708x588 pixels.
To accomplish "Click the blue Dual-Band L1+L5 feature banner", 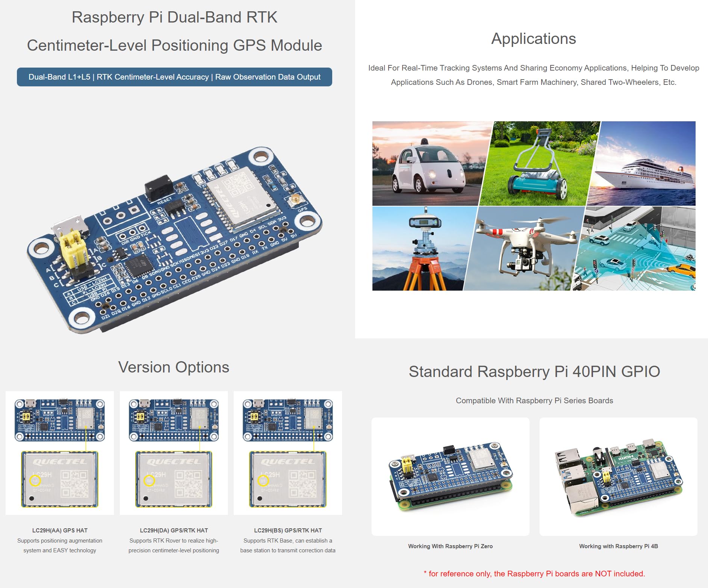I will [x=174, y=77].
